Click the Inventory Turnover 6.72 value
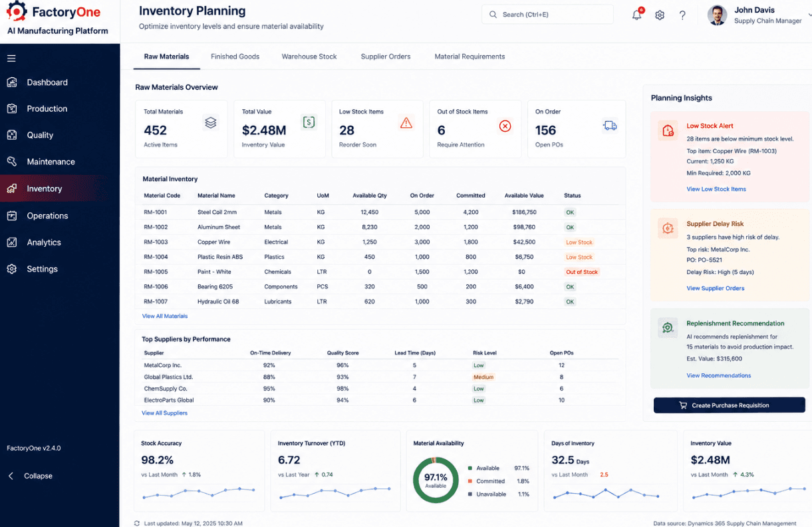 click(289, 460)
